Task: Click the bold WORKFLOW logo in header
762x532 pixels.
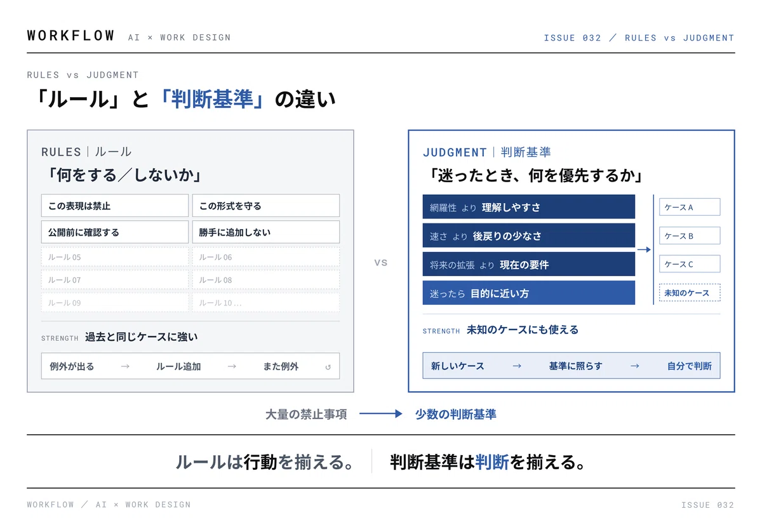Action: (x=71, y=36)
